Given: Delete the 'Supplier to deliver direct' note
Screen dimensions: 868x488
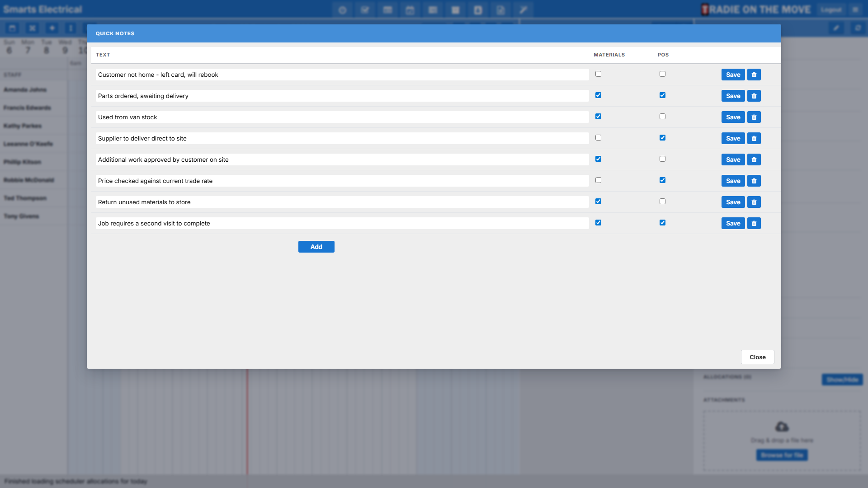Looking at the screenshot, I should coord(754,138).
